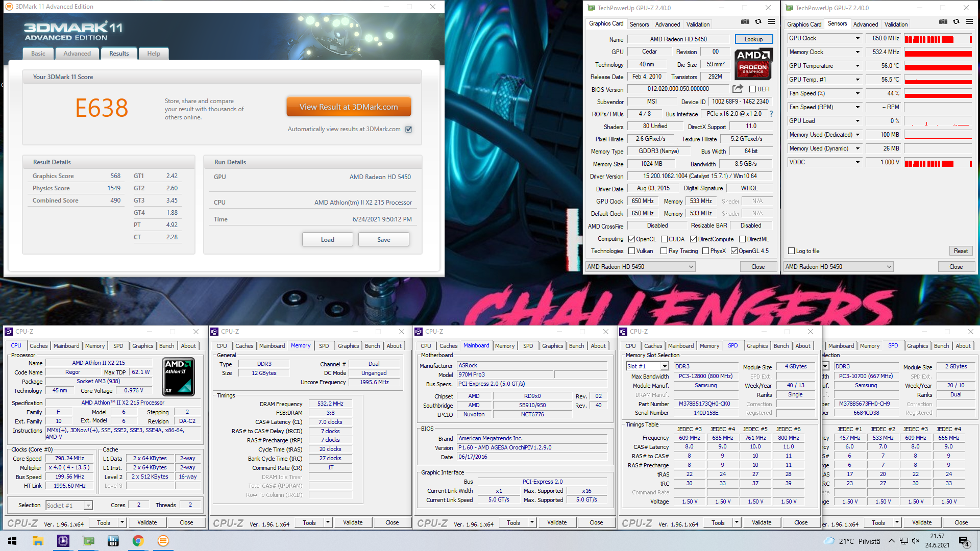Click the Reset button in GPU-Z Sensors

coord(961,251)
